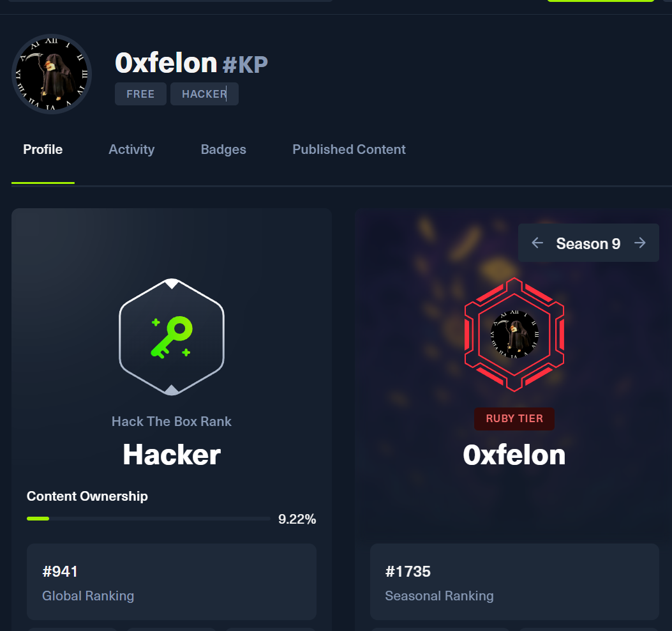Click the HACKER rank tag

(204, 94)
